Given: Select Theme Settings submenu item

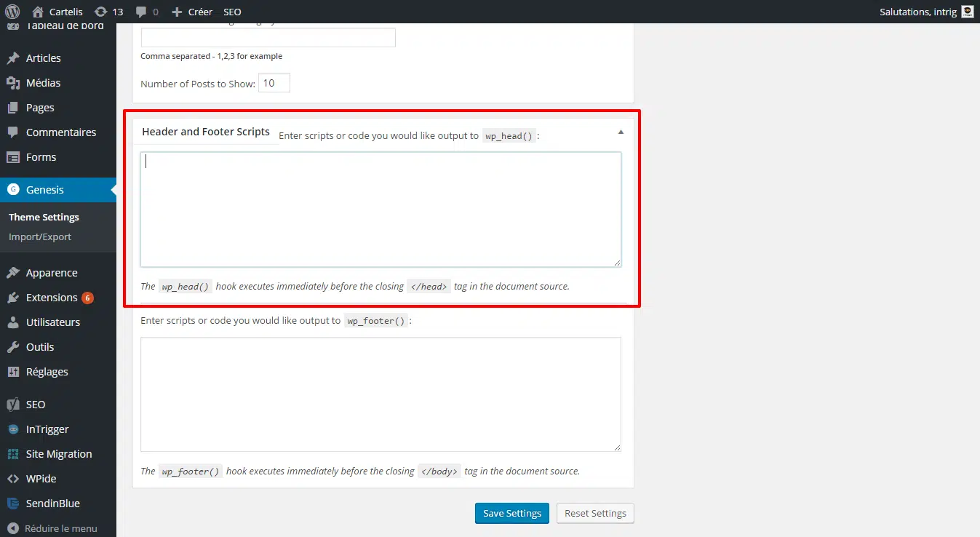Looking at the screenshot, I should [x=44, y=217].
